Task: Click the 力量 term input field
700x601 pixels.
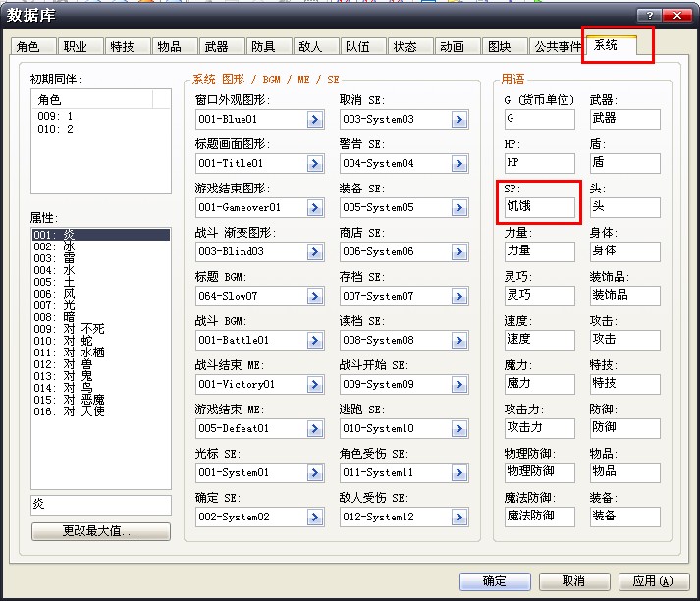Action: tap(539, 251)
